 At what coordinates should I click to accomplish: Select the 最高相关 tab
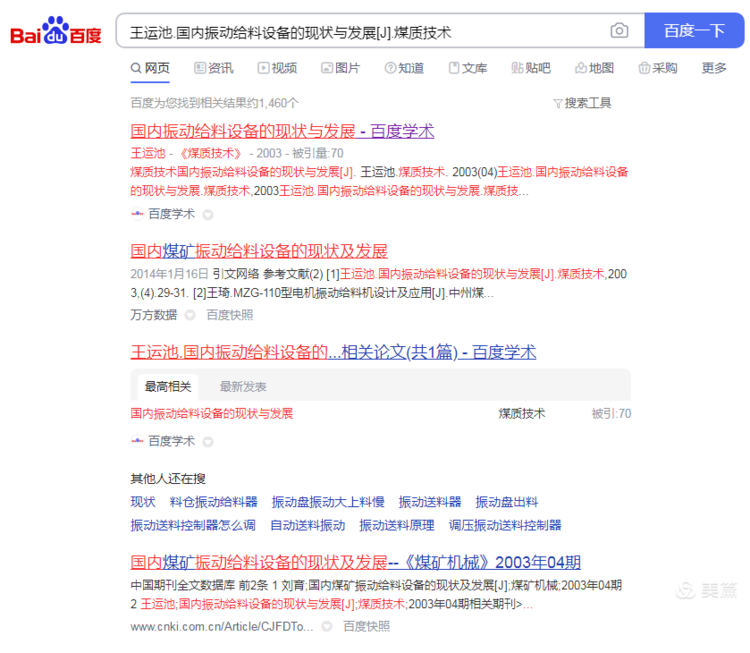(x=168, y=387)
